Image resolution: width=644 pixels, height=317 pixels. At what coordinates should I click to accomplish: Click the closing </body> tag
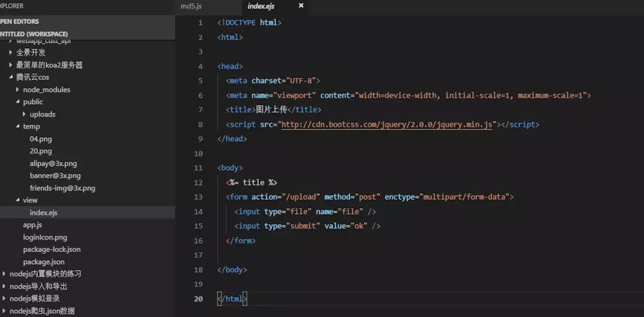(x=232, y=270)
